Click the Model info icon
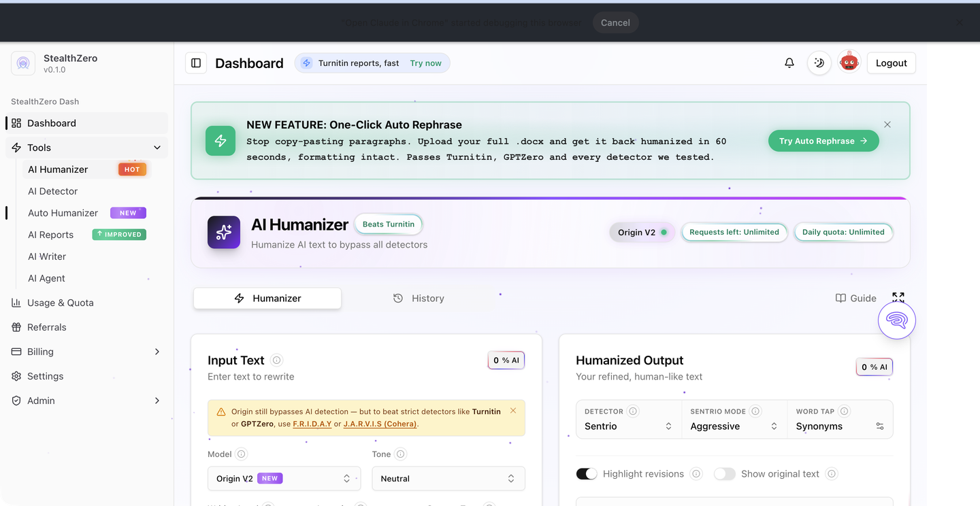 242,454
